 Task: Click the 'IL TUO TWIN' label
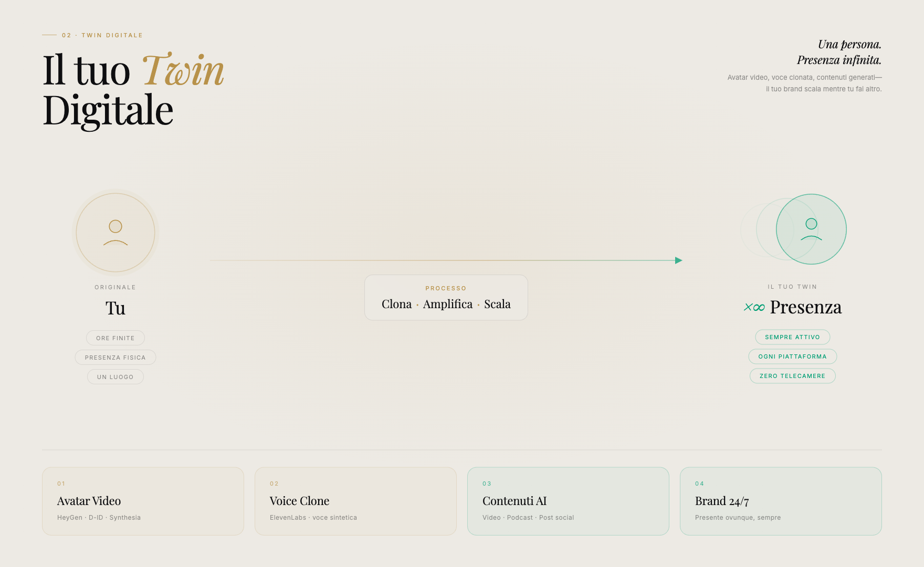coord(792,287)
